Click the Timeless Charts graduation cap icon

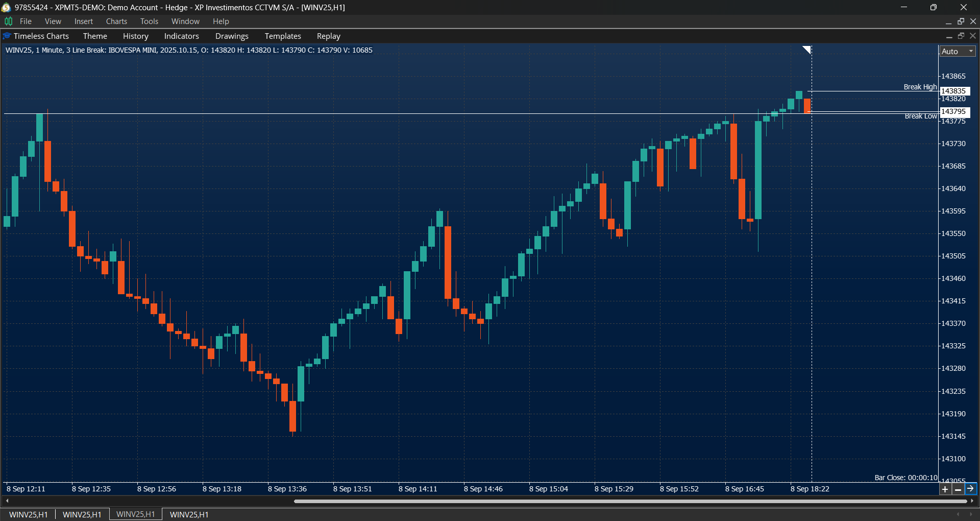click(7, 36)
